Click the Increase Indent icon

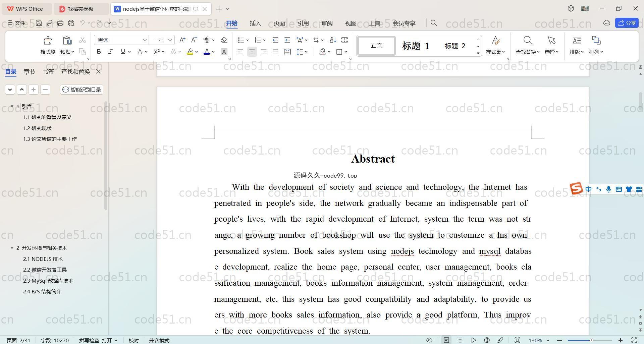(287, 40)
